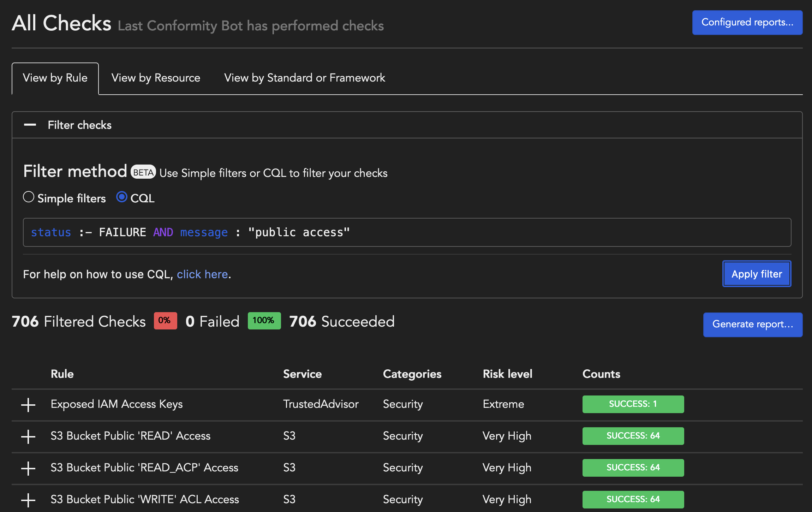Select the Simple filters radio button
Image resolution: width=812 pixels, height=512 pixels.
click(29, 197)
